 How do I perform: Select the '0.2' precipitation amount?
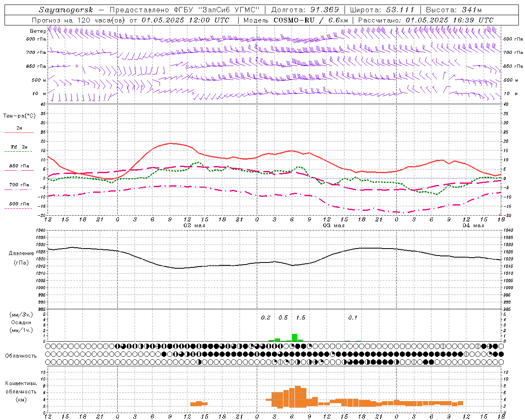point(266,318)
